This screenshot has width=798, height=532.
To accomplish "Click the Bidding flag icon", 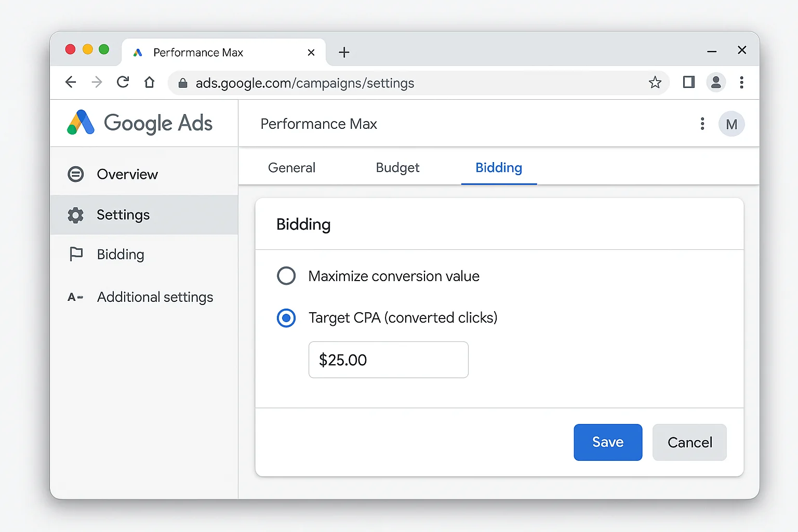I will click(x=76, y=254).
